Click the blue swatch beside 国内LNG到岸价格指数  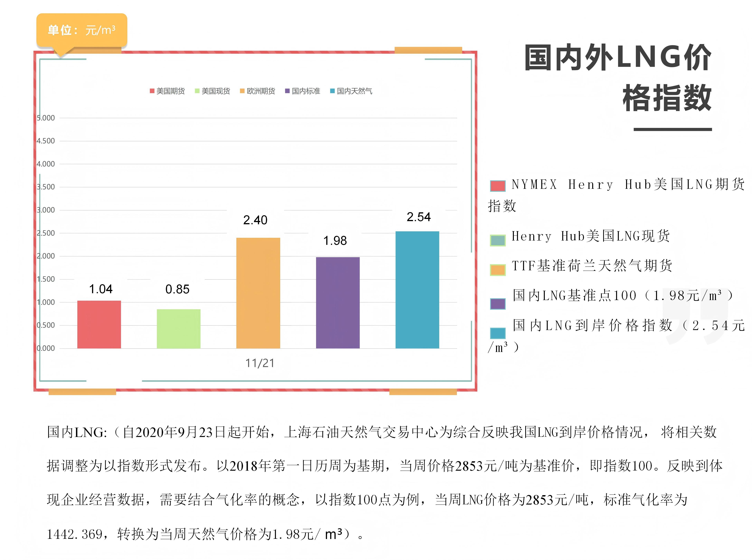pyautogui.click(x=498, y=333)
